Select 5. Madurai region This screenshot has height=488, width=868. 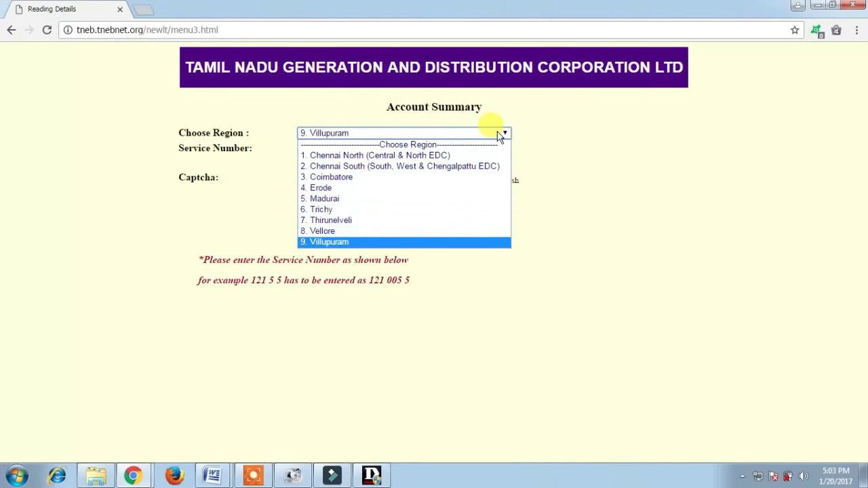pyautogui.click(x=404, y=199)
